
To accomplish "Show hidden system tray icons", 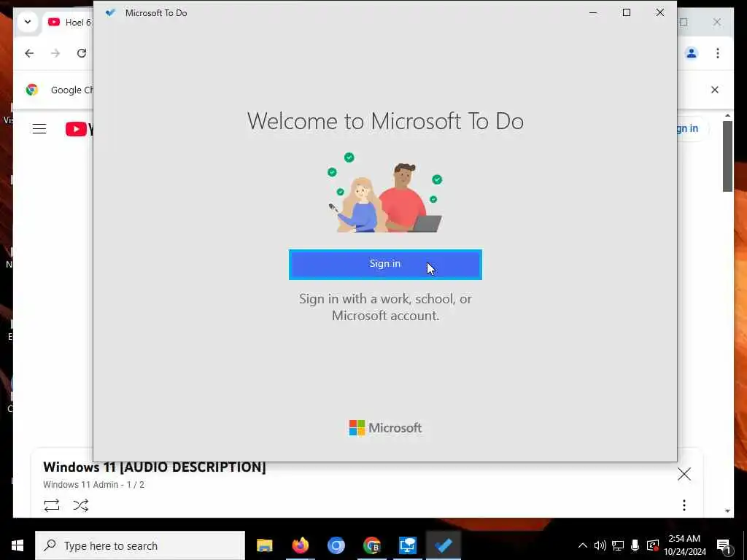I will point(582,545).
